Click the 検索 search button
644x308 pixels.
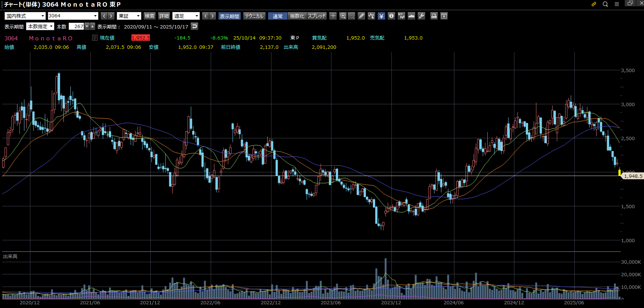tap(150, 16)
